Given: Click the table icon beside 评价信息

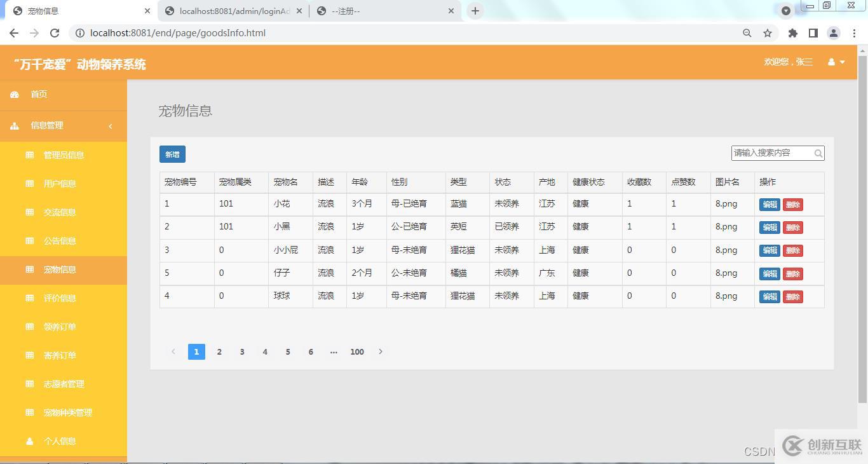Looking at the screenshot, I should 30,298.
